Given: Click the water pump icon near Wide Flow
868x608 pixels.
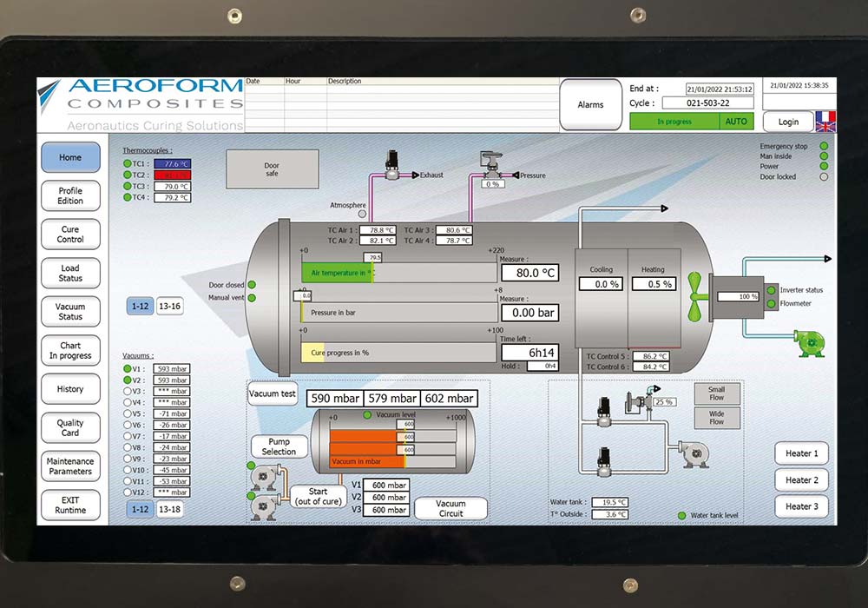Looking at the screenshot, I should pos(693,453).
